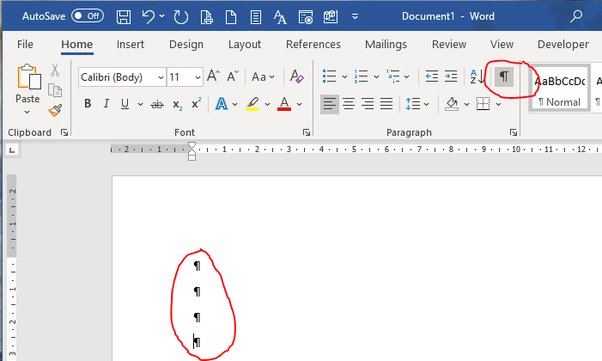The width and height of the screenshot is (602, 361).
Task: Apply Text Effects blue A
Action: [x=221, y=104]
